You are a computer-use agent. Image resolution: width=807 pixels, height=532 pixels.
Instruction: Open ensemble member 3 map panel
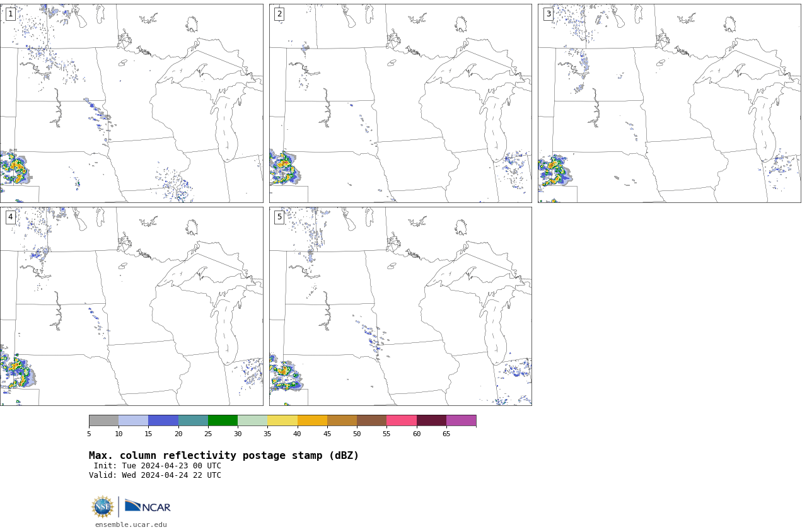coord(669,103)
